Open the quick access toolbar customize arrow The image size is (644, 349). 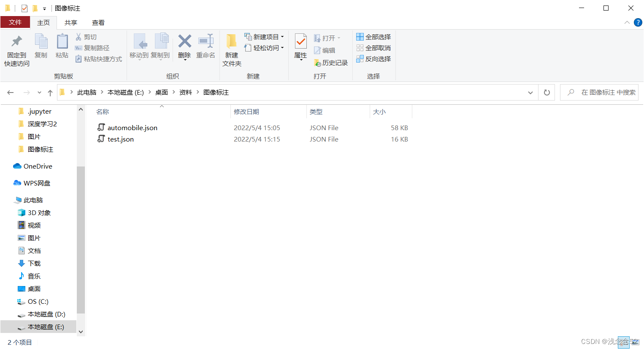click(44, 8)
